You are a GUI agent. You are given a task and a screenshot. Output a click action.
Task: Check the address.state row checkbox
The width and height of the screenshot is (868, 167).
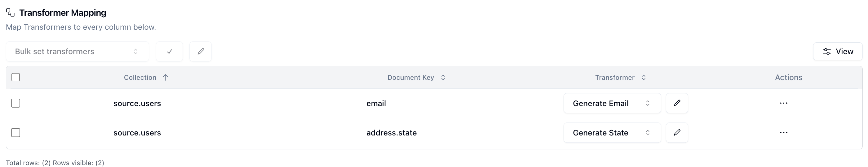pyautogui.click(x=15, y=133)
